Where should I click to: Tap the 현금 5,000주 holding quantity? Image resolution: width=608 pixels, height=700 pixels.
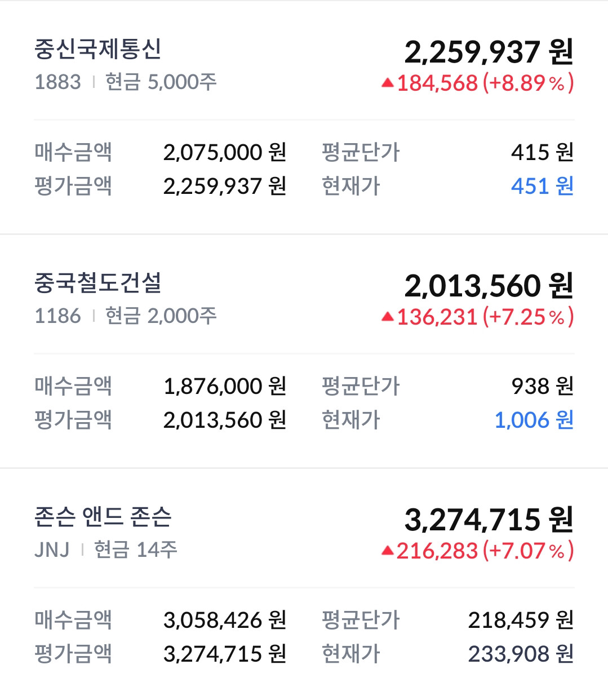click(x=161, y=82)
